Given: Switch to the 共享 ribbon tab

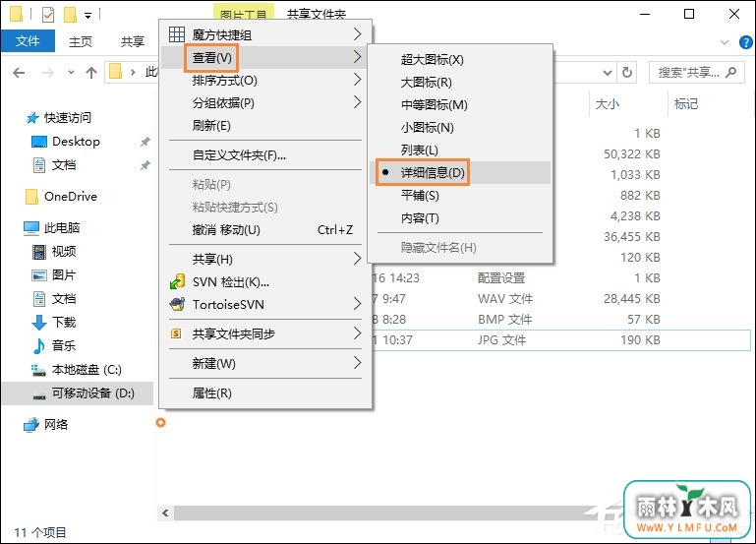Looking at the screenshot, I should pos(133,42).
